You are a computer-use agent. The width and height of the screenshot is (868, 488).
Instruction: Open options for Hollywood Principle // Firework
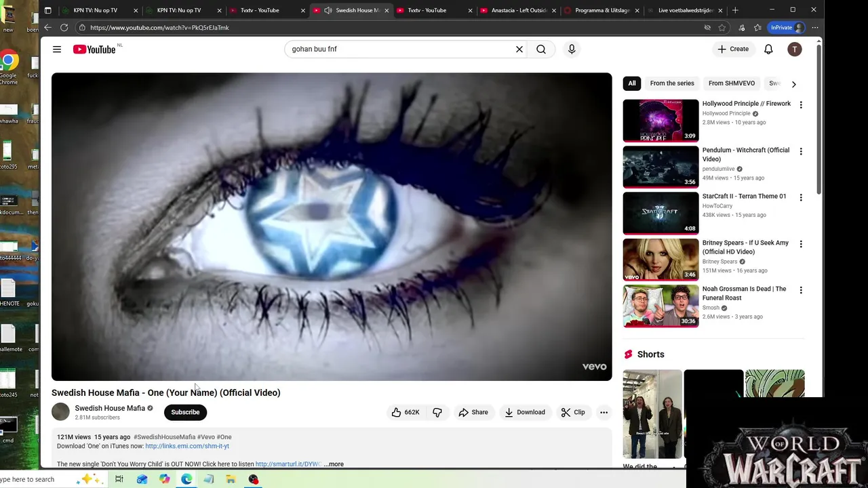[x=801, y=105]
